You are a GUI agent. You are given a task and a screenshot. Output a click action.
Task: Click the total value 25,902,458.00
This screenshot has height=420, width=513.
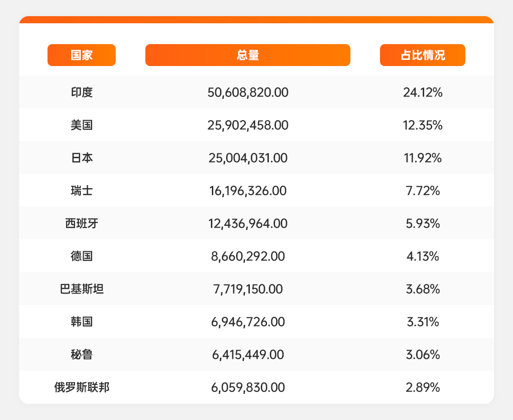(x=247, y=125)
